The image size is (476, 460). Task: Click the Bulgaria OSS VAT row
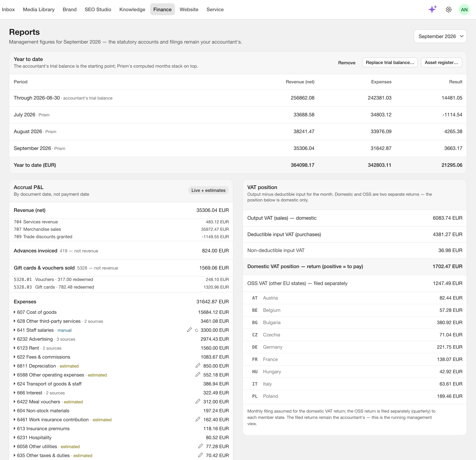(x=355, y=322)
